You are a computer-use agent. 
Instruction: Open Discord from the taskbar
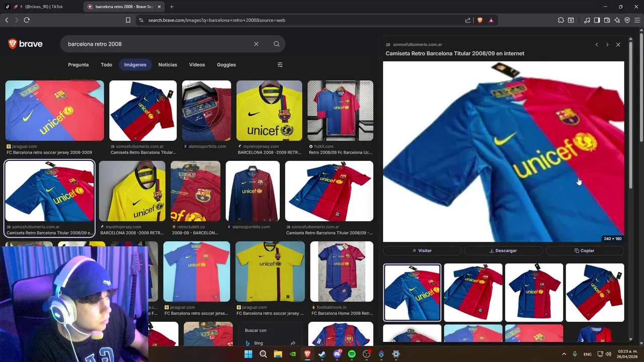pos(337,354)
